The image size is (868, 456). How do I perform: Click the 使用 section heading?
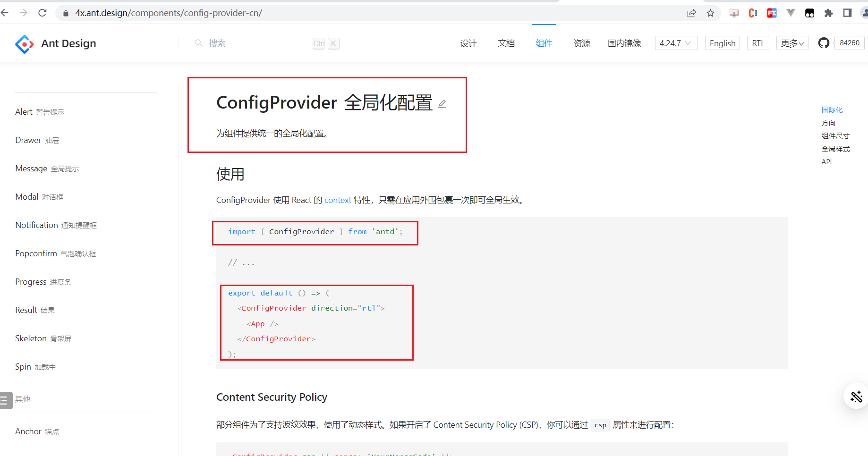coord(230,174)
